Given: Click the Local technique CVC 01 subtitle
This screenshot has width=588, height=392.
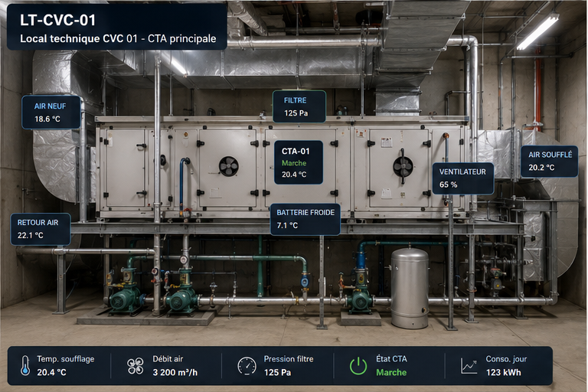Looking at the screenshot, I should tap(118, 38).
